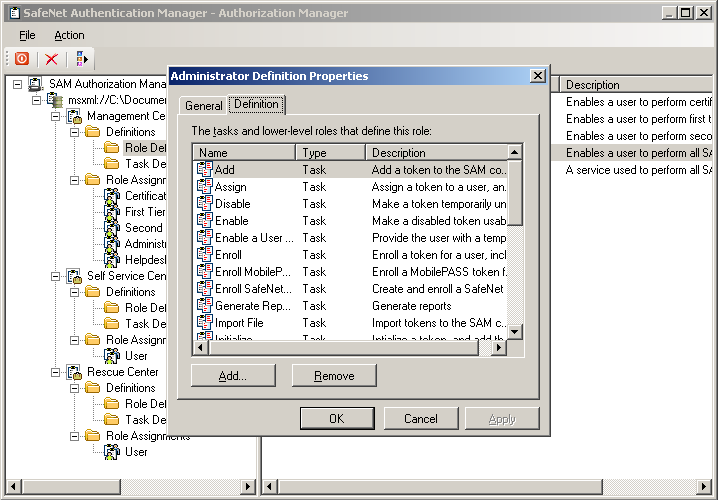Collapse the Rescue Center node
This screenshot has height=500, width=718.
(x=55, y=372)
